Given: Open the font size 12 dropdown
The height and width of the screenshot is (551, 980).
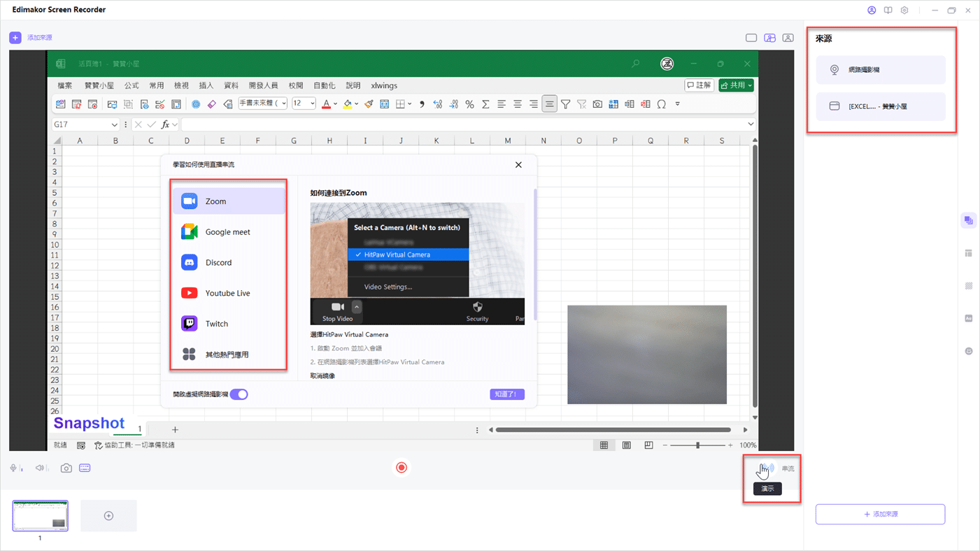Looking at the screenshot, I should click(x=312, y=103).
